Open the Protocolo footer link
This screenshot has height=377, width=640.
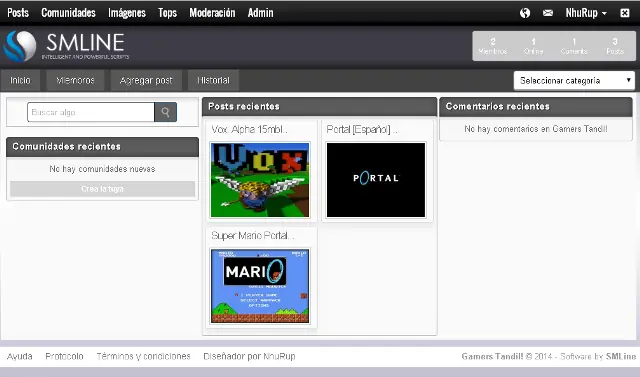point(64,356)
